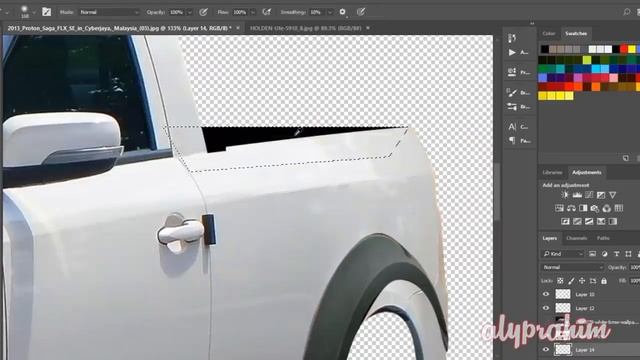Screen dimensions: 640x360
Task: Click the search icon in options bar
Action: [x=627, y=12]
